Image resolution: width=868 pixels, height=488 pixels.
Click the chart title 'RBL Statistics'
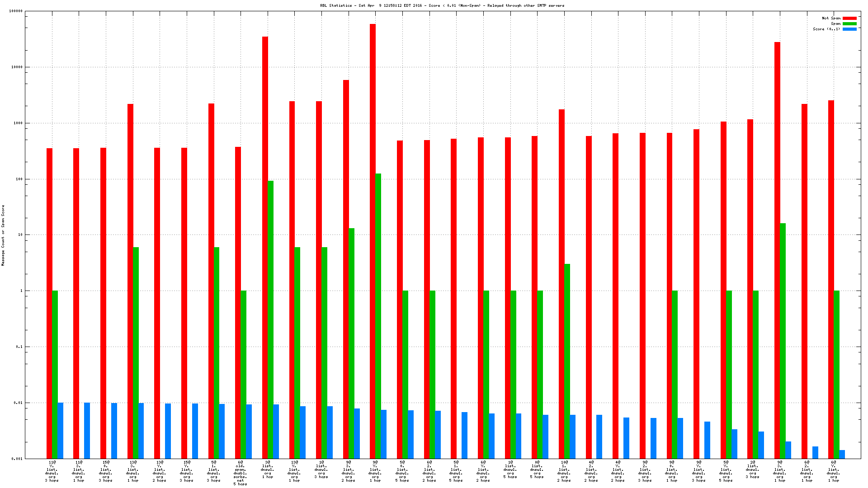click(335, 6)
